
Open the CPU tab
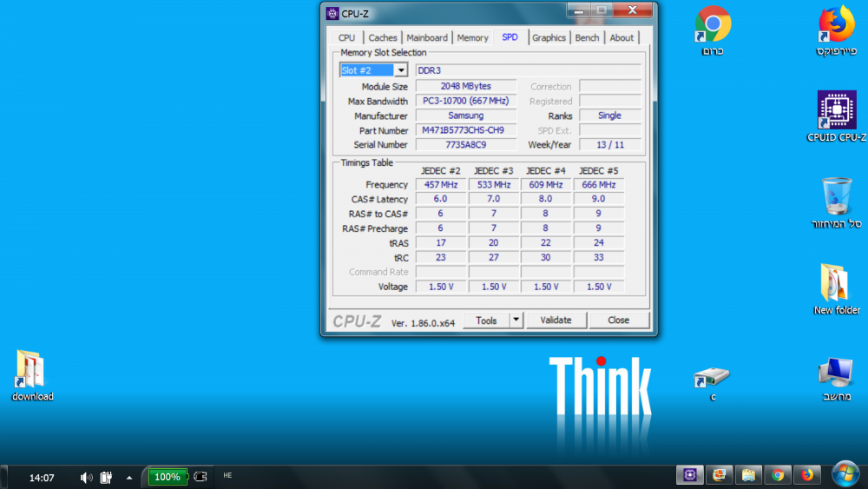point(346,37)
